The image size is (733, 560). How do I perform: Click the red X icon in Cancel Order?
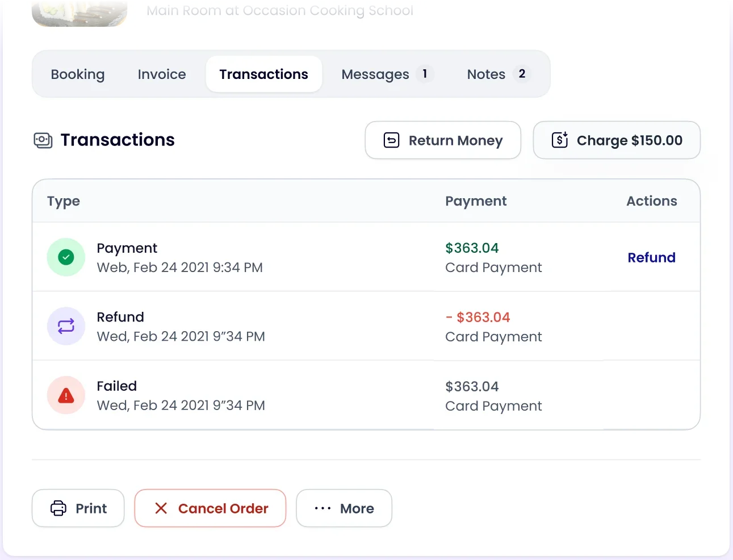click(161, 508)
